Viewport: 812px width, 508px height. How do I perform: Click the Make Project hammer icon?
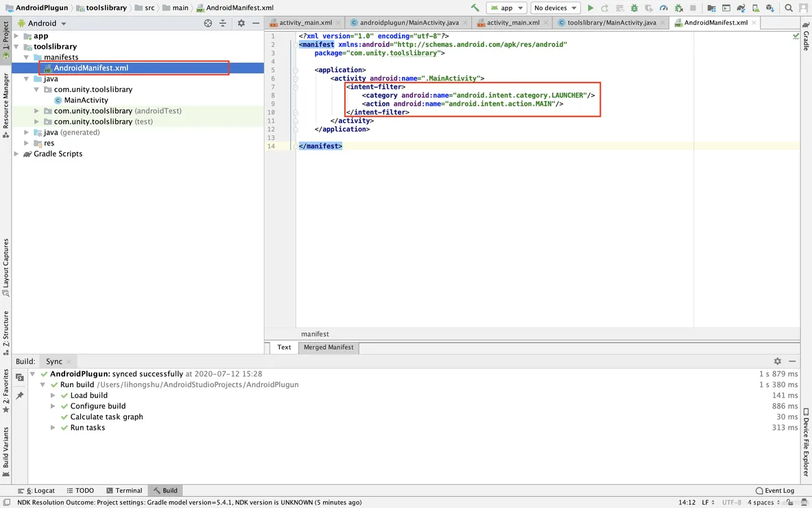point(475,8)
